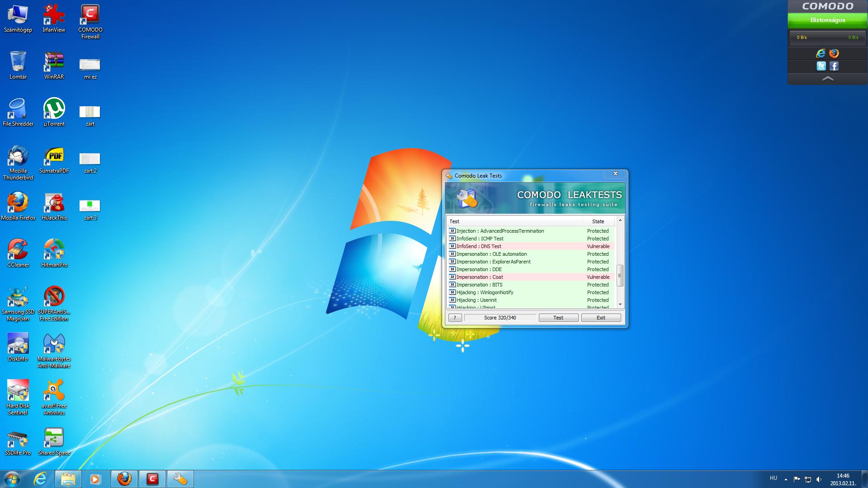
Task: Select the Impersonation : DDE row
Action: [x=531, y=269]
